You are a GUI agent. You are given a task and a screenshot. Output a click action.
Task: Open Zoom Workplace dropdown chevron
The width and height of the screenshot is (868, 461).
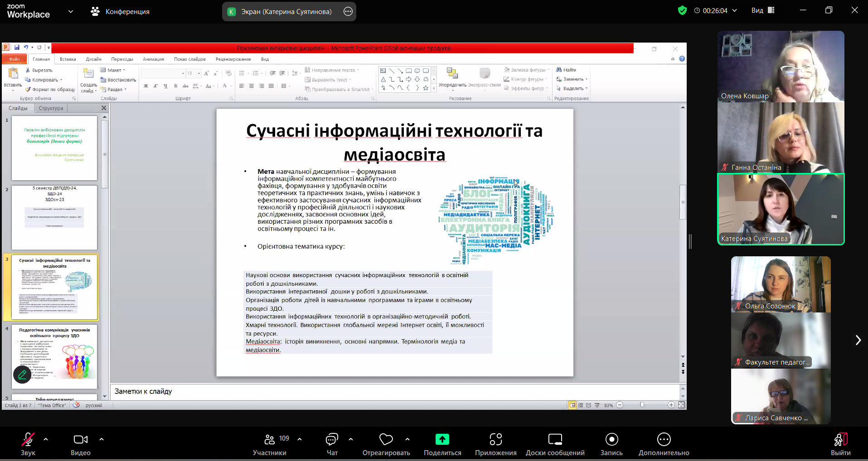pos(71,11)
